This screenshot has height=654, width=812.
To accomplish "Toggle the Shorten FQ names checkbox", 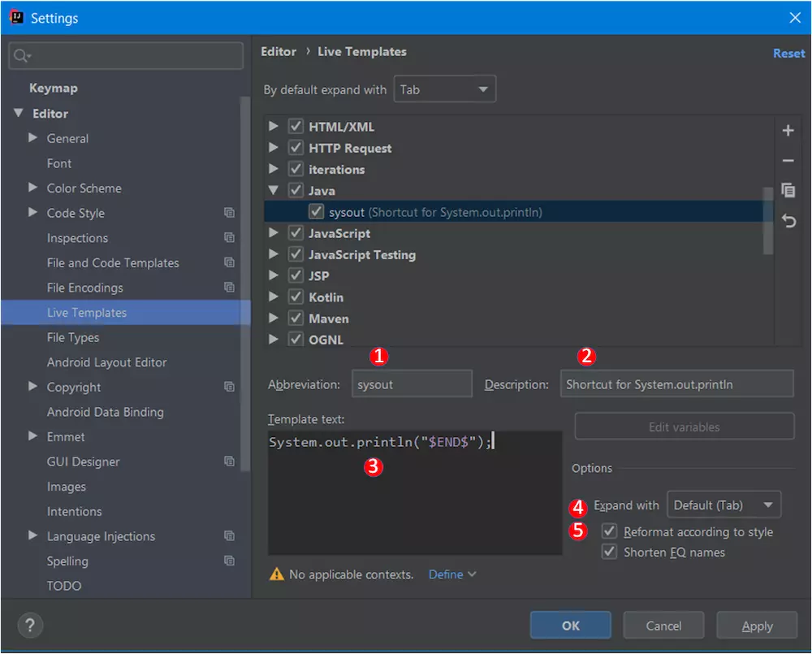I will coord(609,552).
